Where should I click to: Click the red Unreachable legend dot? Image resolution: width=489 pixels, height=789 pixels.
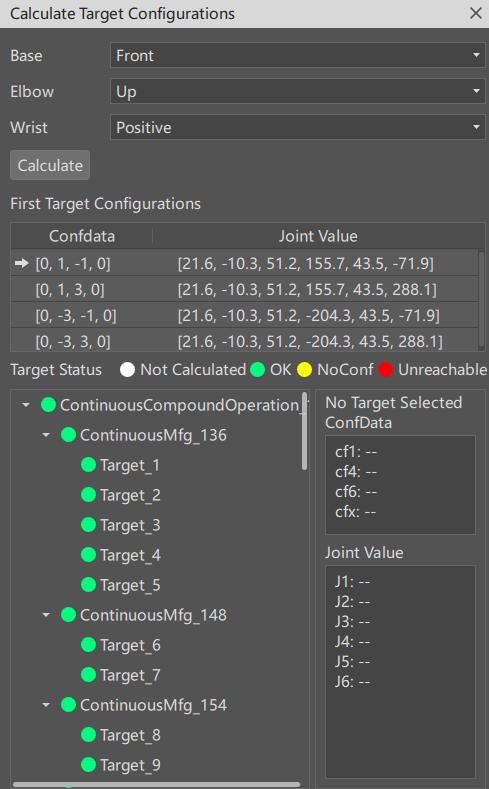[x=385, y=370]
